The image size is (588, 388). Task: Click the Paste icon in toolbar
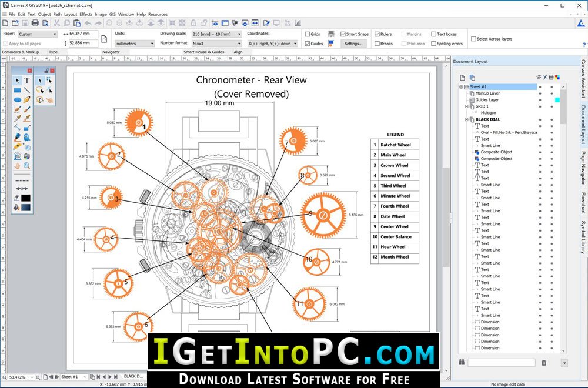[77, 24]
